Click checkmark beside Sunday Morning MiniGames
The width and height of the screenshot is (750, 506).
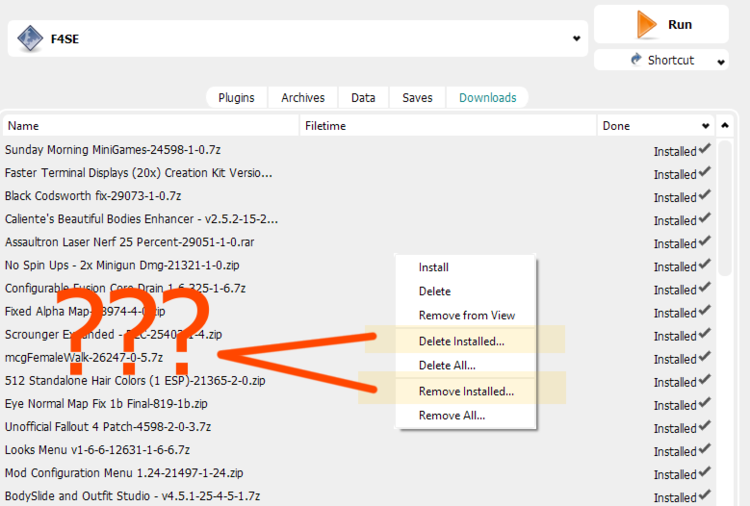pyautogui.click(x=706, y=150)
